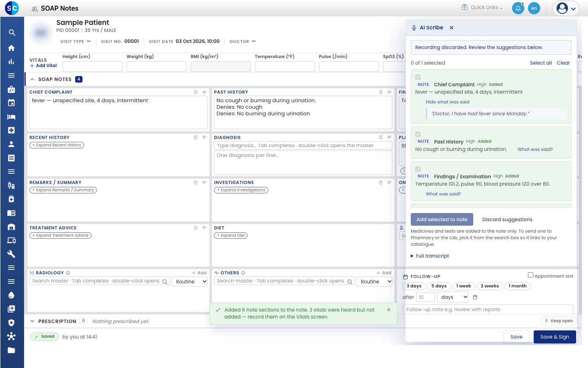The width and height of the screenshot is (588, 368).
Task: Open the Radiology Routine priority dropdown
Action: [189, 282]
